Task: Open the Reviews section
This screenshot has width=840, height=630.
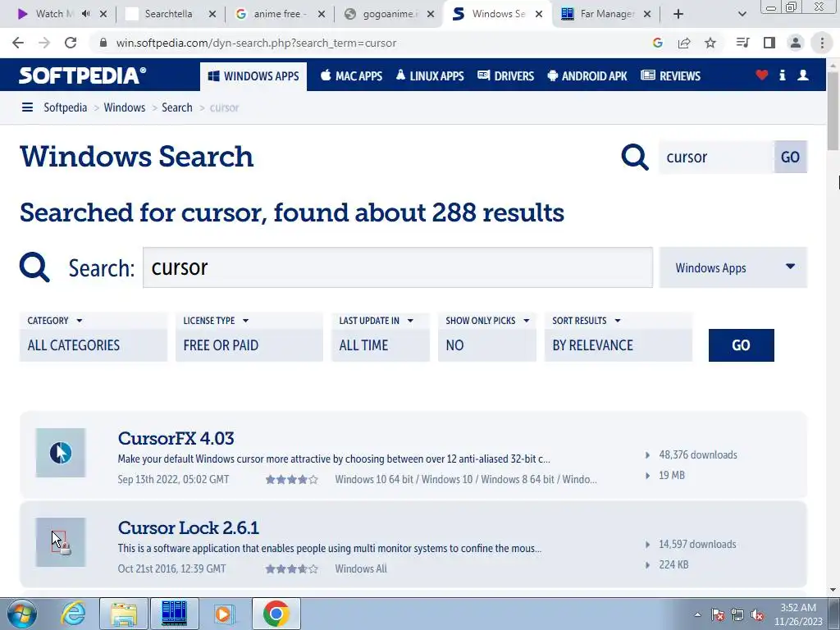Action: pyautogui.click(x=671, y=76)
